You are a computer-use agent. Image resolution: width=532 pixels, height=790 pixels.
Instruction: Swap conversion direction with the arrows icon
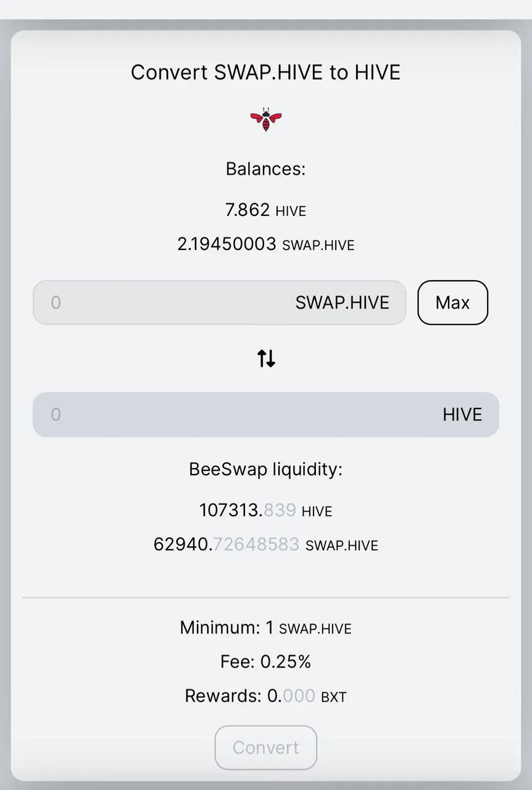coord(266,358)
